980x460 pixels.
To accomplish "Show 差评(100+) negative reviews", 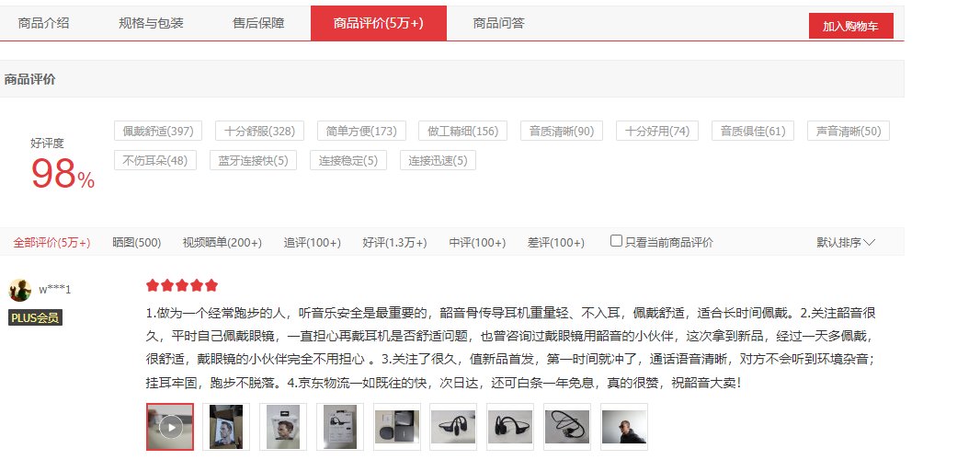I will [555, 242].
